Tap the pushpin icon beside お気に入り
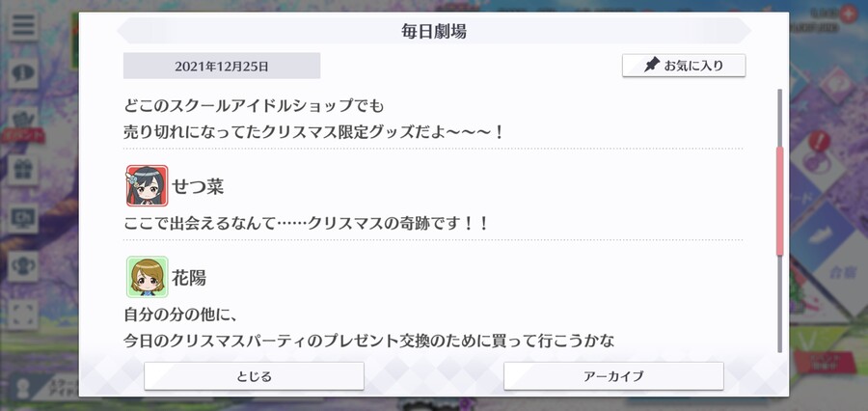868x411 pixels. [x=652, y=66]
